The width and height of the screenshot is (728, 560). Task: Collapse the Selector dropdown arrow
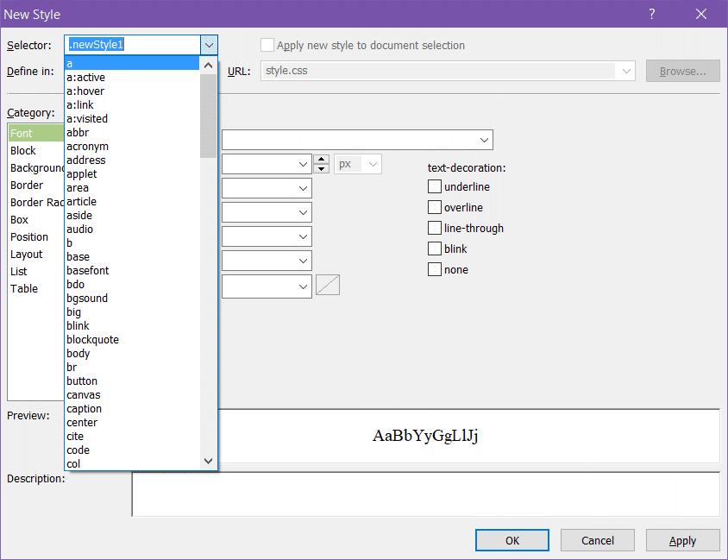coord(209,45)
